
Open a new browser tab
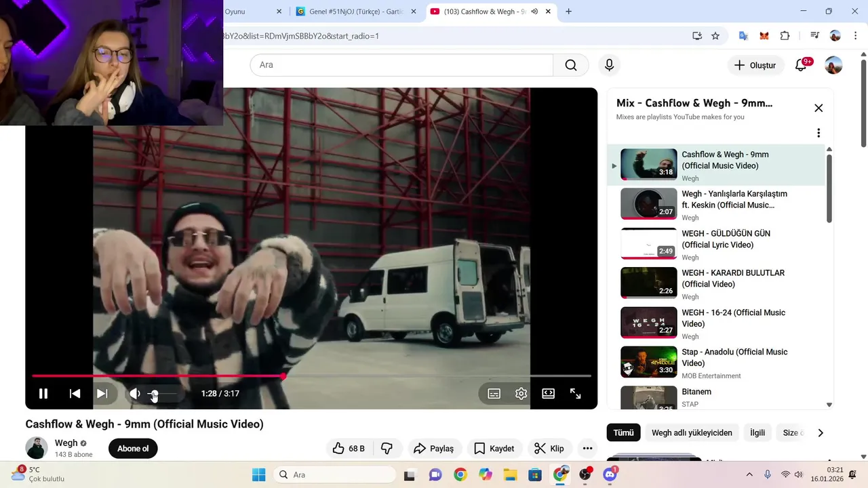click(x=568, y=12)
